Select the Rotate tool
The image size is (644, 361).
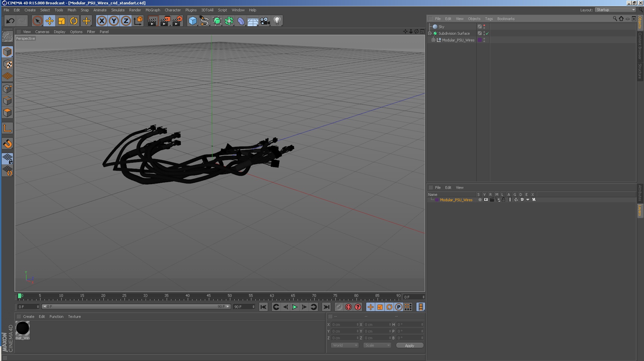coord(74,21)
